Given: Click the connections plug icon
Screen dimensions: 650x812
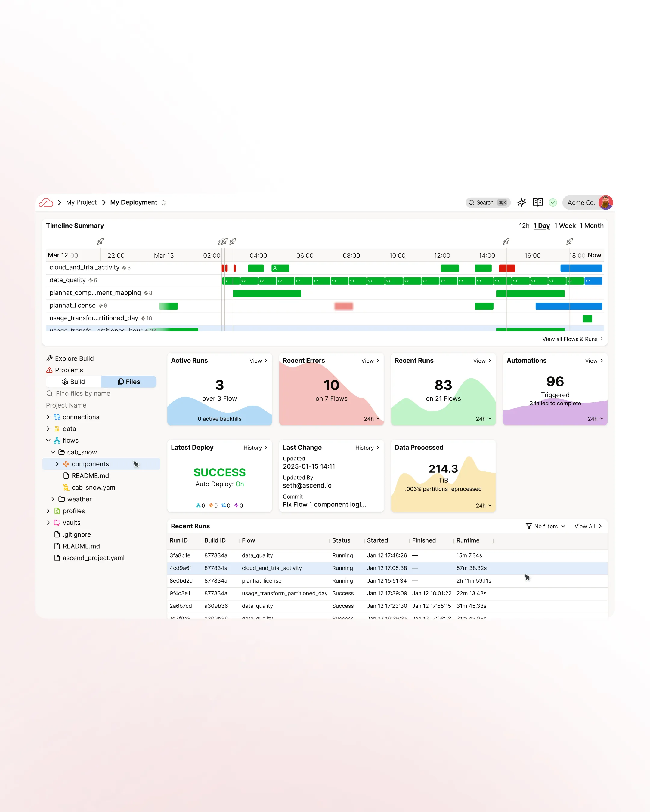Looking at the screenshot, I should pyautogui.click(x=57, y=417).
